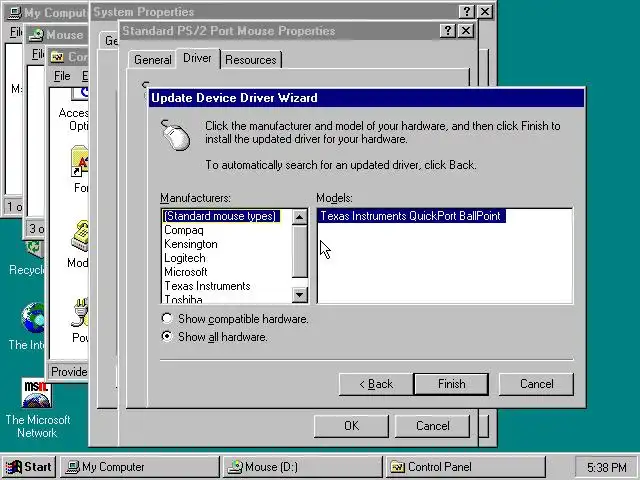
Task: Open Power icon in Control Panel
Action: tap(80, 320)
